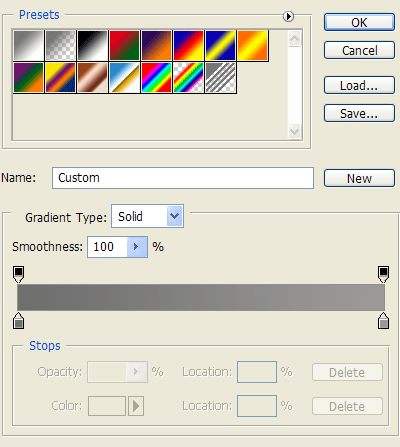
Task: Open the Smoothness slider popup arrow
Action: pos(137,247)
